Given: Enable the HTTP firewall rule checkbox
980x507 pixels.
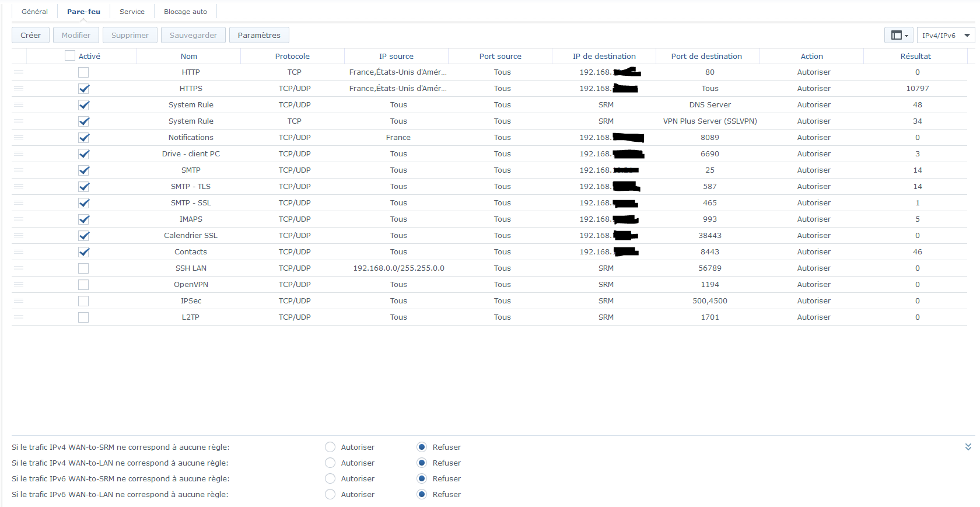Looking at the screenshot, I should coord(83,72).
